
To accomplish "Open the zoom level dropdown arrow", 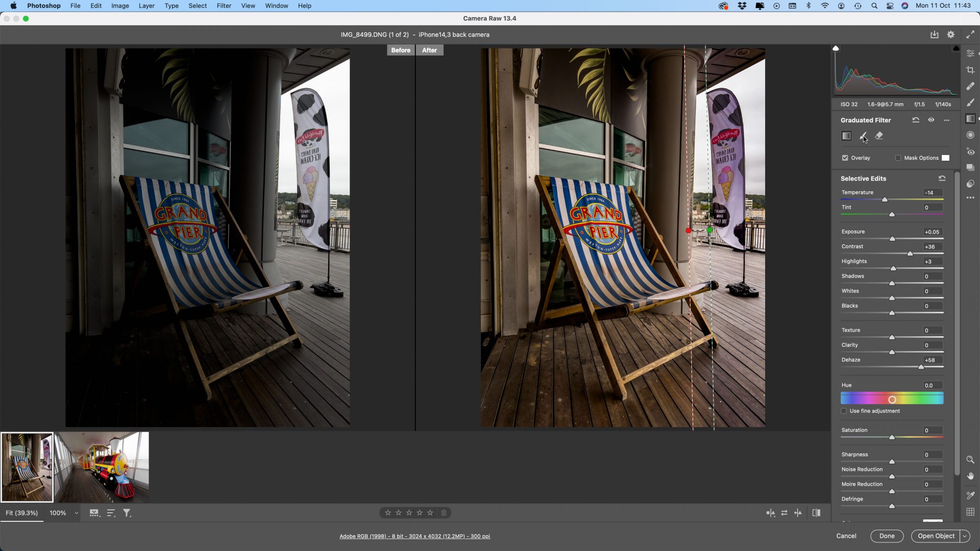I will point(77,513).
